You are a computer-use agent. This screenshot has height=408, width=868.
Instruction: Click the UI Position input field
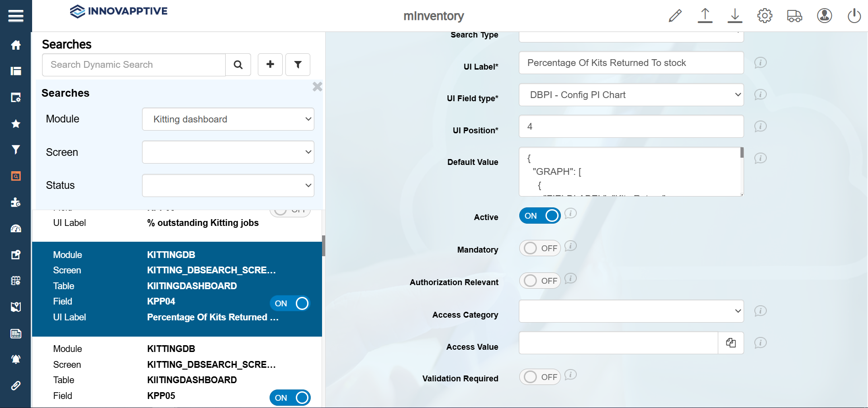[x=631, y=127]
